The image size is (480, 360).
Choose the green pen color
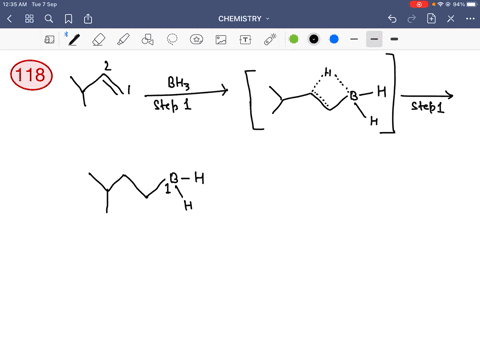pos(294,39)
